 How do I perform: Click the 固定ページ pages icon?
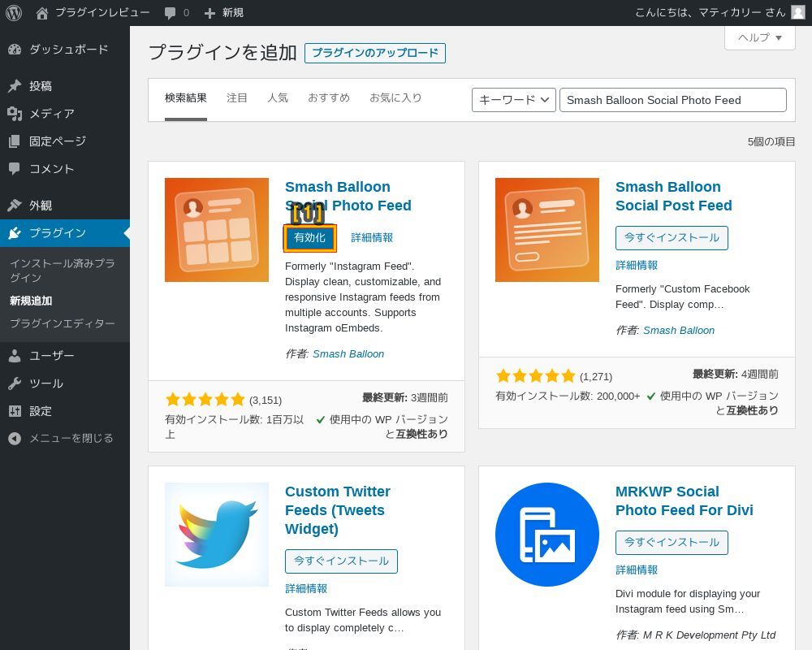(x=15, y=141)
